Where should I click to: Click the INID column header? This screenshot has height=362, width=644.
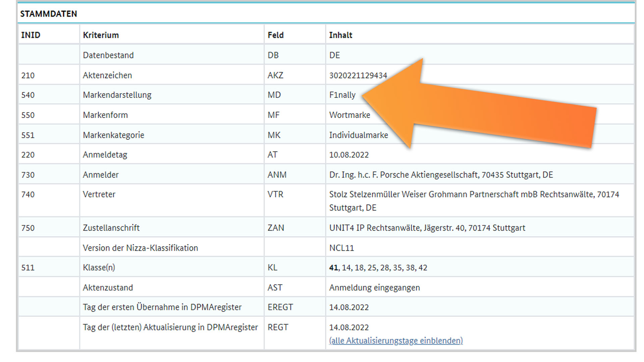pyautogui.click(x=31, y=35)
